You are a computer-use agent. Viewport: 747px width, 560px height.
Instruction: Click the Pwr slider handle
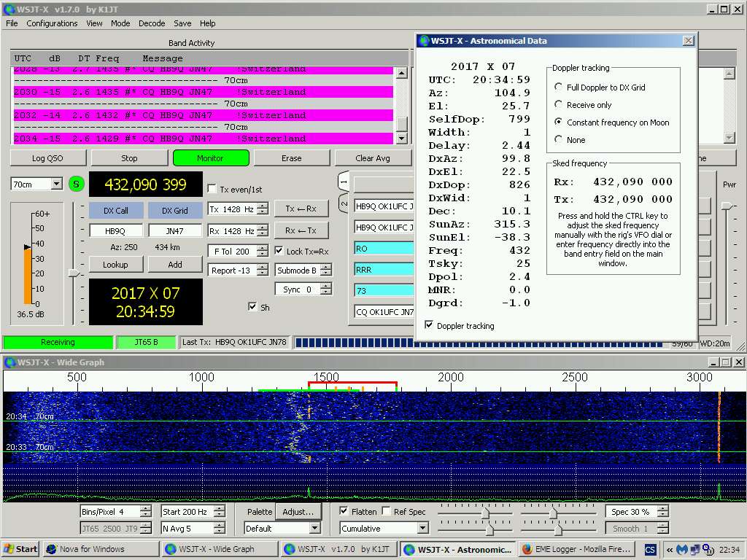point(727,206)
